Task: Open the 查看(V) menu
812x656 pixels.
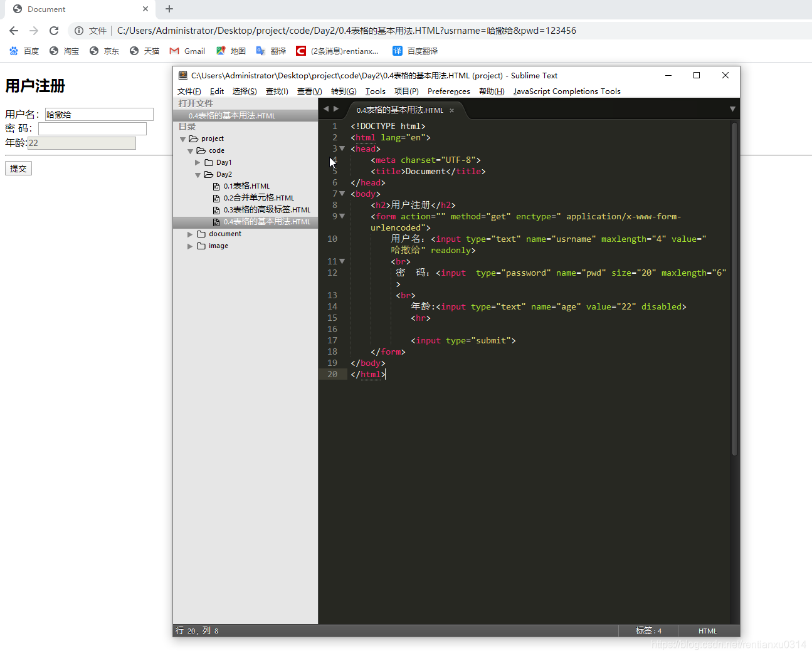Action: click(x=310, y=91)
